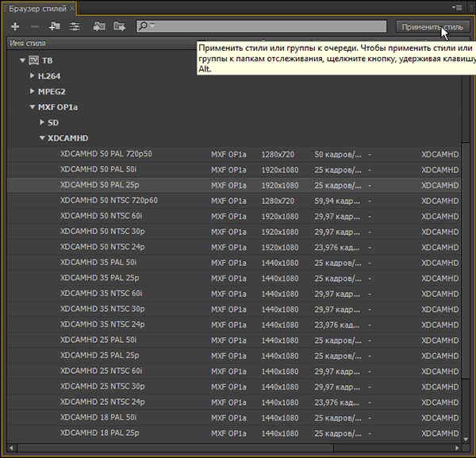Collapse the XDCAMHD group
Screen dimensions: 476x458
pyautogui.click(x=42, y=138)
